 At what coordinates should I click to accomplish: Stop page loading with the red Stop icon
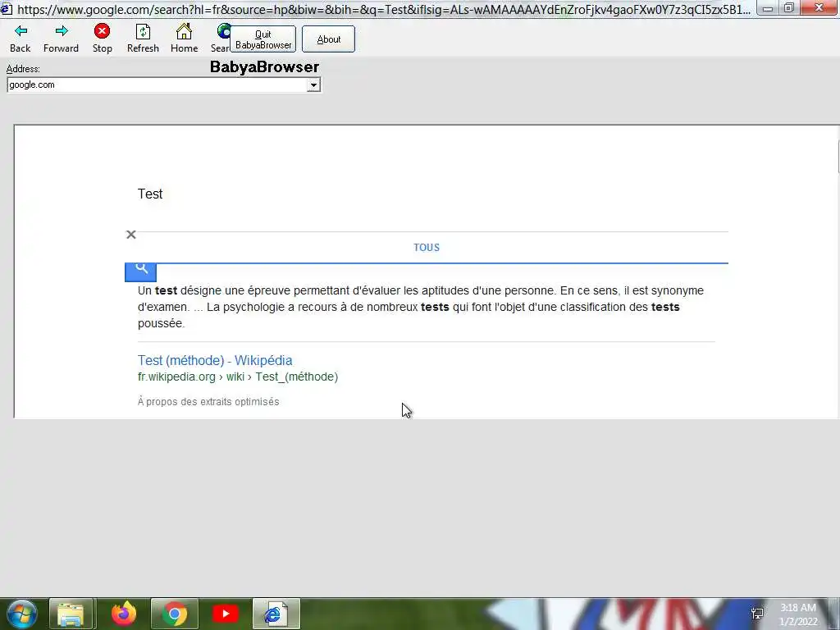pyautogui.click(x=102, y=39)
